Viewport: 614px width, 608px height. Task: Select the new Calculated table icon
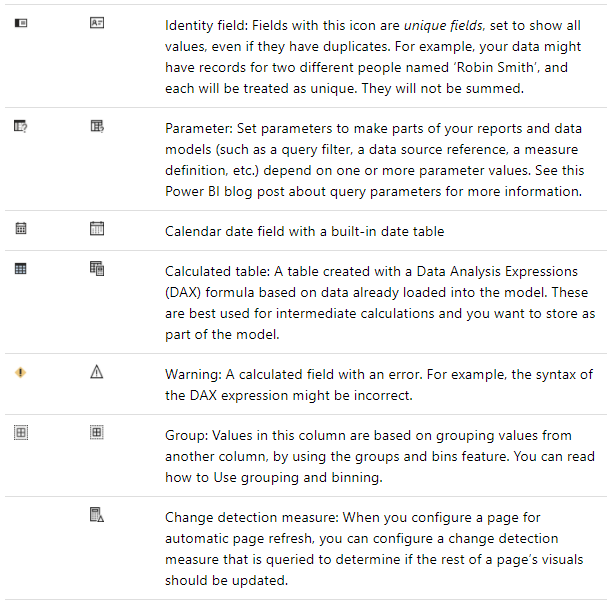click(x=97, y=269)
